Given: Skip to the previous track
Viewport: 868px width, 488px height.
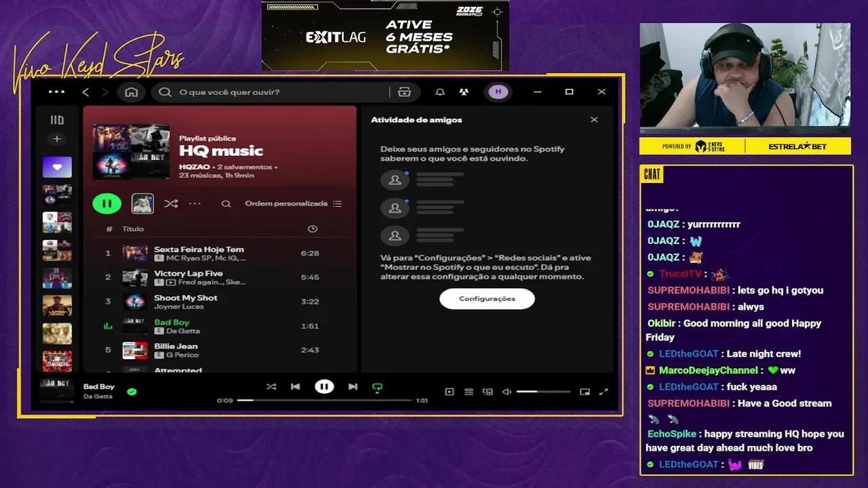Looking at the screenshot, I should [296, 387].
